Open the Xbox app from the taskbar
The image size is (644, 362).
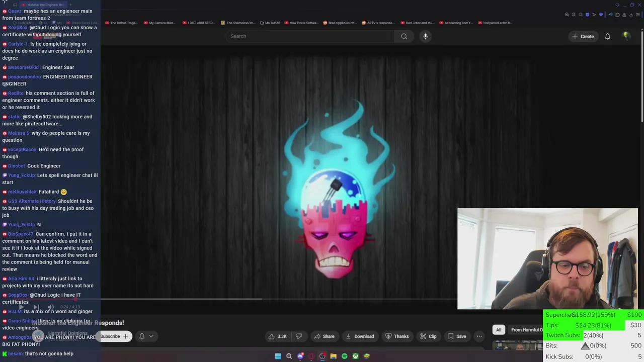tap(355, 356)
